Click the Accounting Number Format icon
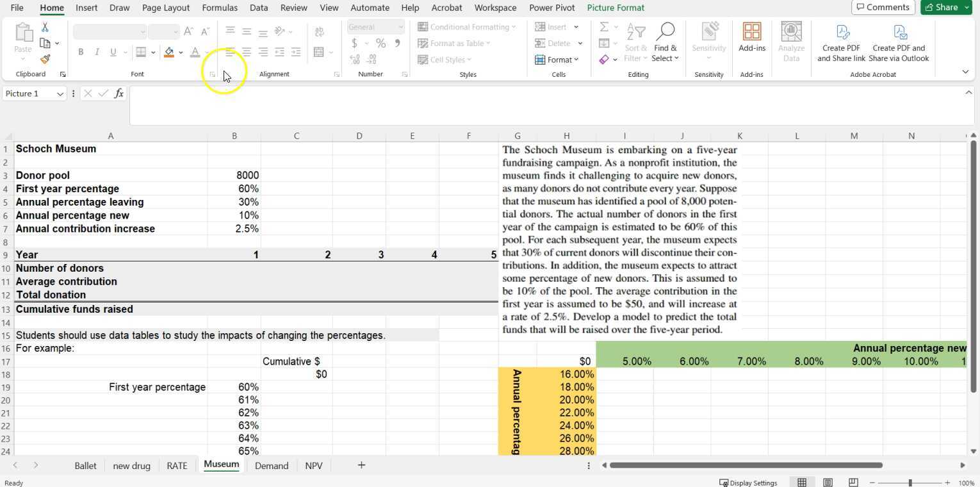The width and height of the screenshot is (980, 487). [355, 44]
